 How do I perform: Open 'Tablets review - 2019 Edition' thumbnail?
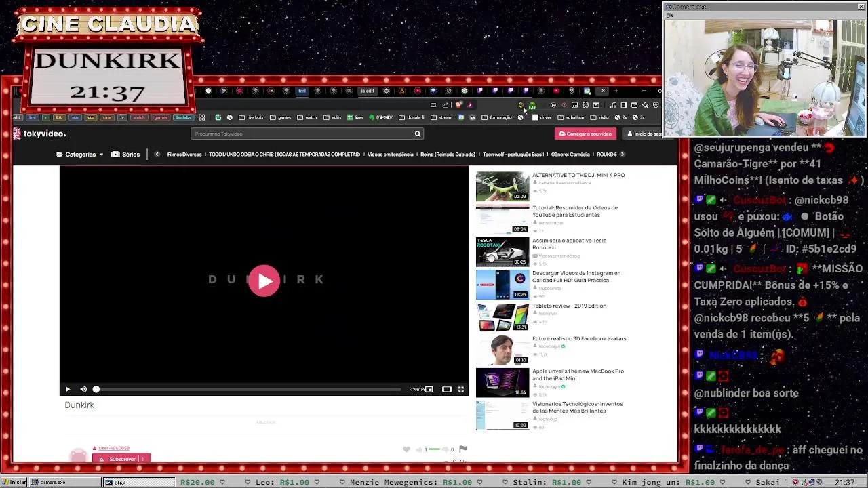click(x=502, y=317)
